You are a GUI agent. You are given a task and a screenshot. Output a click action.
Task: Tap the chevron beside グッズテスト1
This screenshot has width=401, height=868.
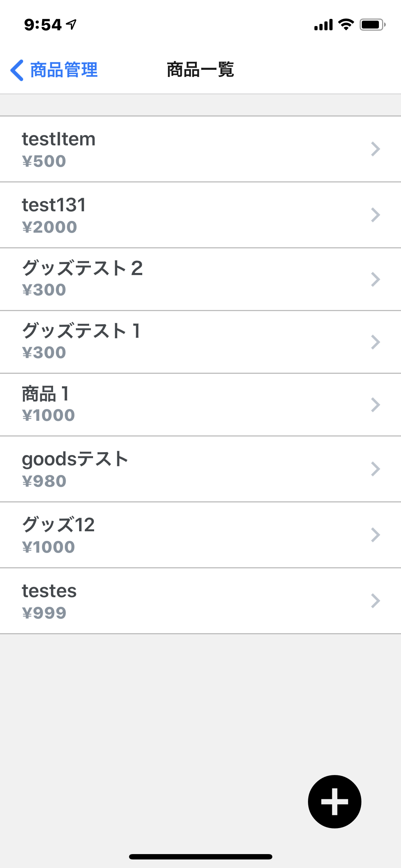(x=375, y=342)
